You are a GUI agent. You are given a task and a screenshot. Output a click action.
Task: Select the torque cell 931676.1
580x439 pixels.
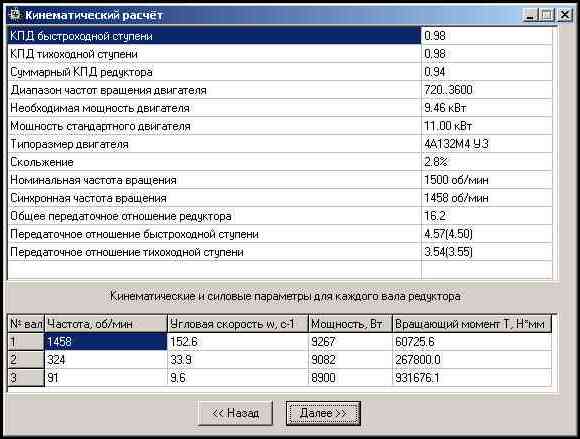pyautogui.click(x=472, y=378)
